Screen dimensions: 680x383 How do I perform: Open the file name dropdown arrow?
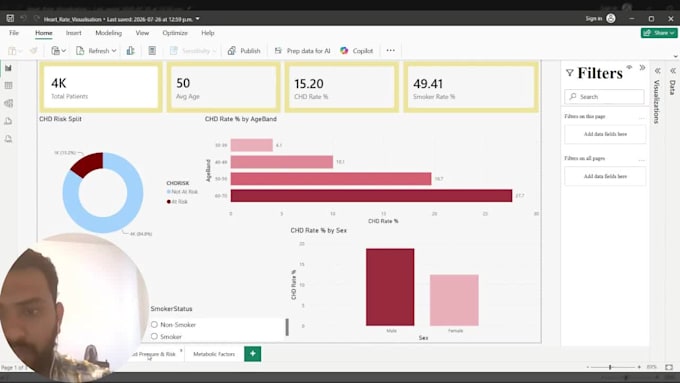pos(198,19)
